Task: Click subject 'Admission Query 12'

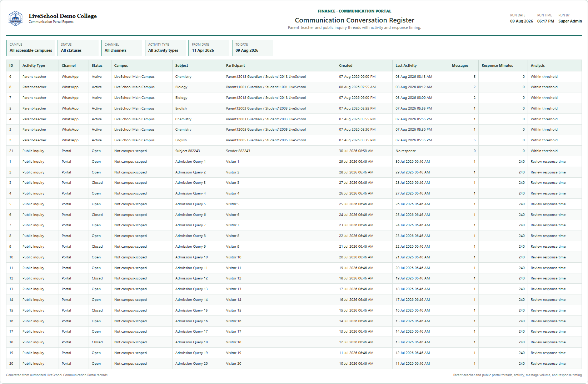Action: (191, 278)
